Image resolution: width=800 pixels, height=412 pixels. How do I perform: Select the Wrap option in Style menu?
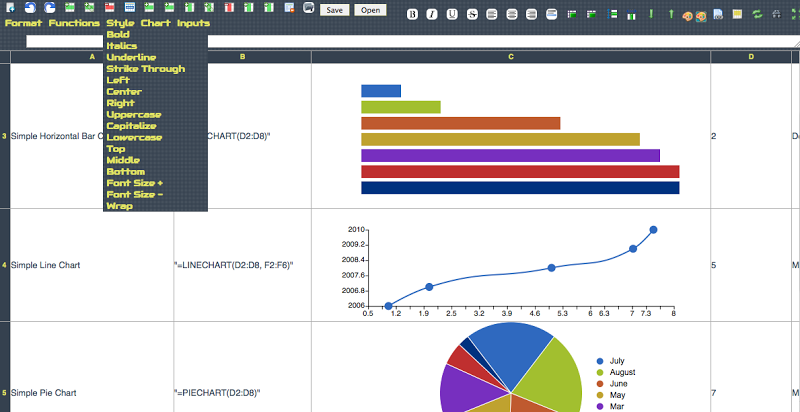pos(119,206)
